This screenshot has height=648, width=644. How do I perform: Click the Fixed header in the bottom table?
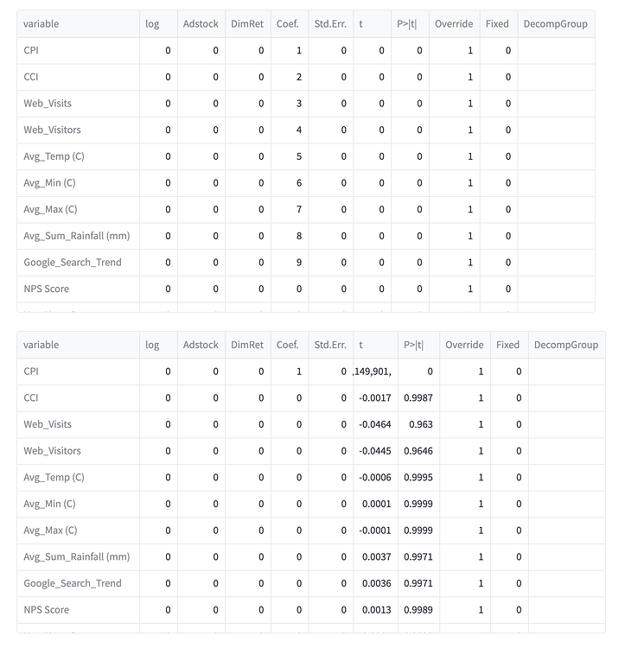[x=509, y=345]
